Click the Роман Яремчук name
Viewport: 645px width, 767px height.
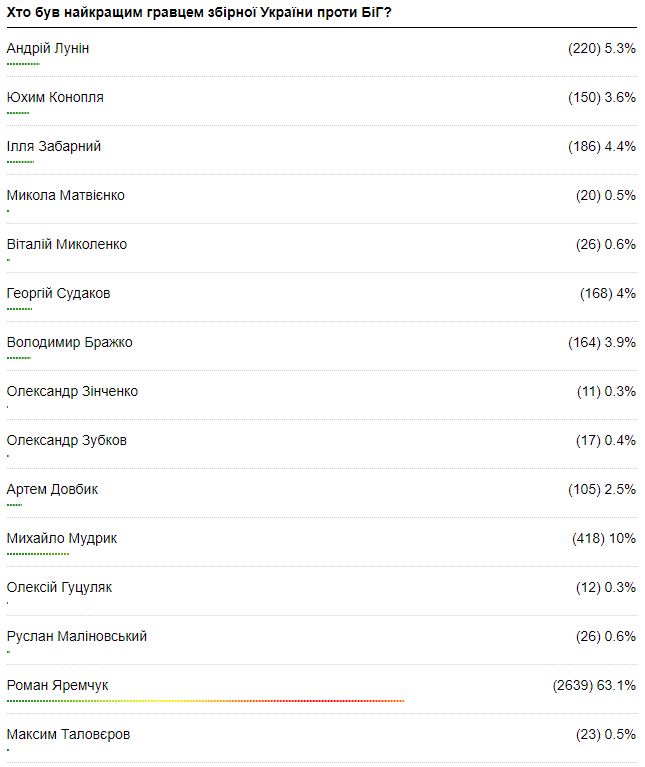tap(57, 685)
